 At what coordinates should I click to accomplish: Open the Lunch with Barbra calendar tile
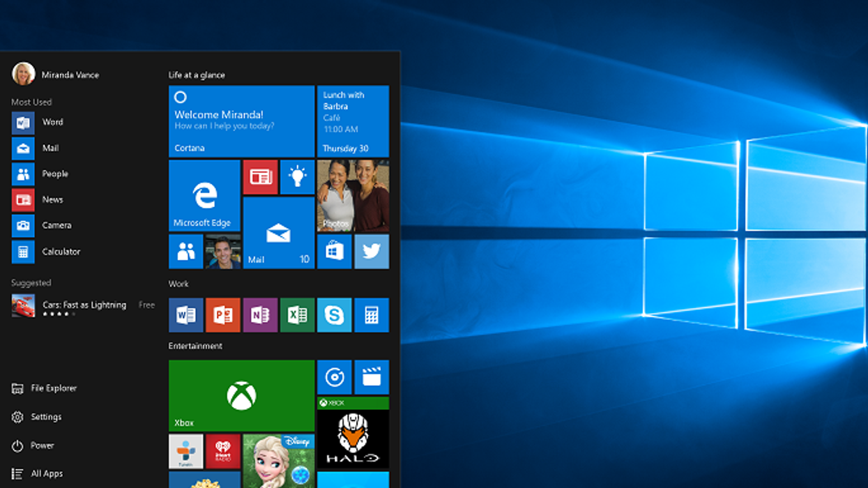(x=353, y=121)
